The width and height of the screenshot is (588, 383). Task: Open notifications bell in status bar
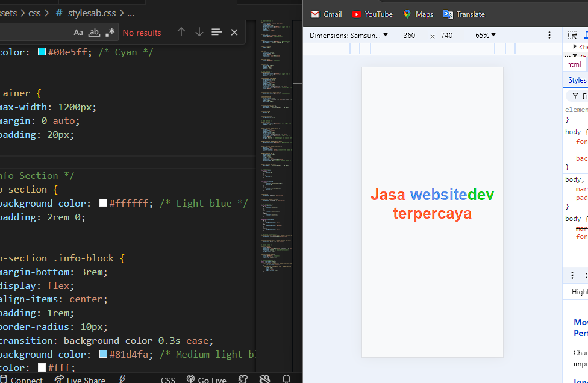pos(287,379)
